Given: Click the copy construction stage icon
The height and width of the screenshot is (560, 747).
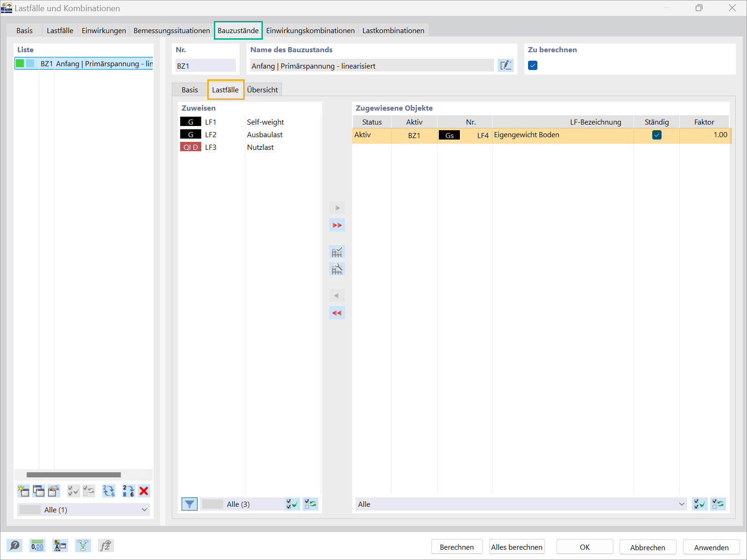Looking at the screenshot, I should point(39,491).
